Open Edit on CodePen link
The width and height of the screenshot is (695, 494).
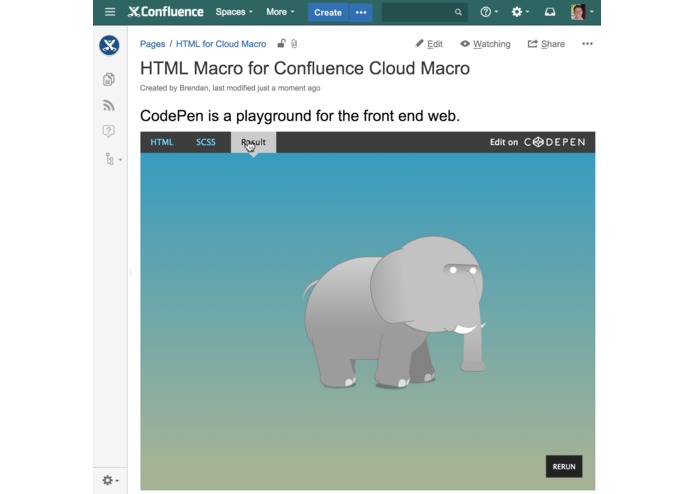click(537, 142)
